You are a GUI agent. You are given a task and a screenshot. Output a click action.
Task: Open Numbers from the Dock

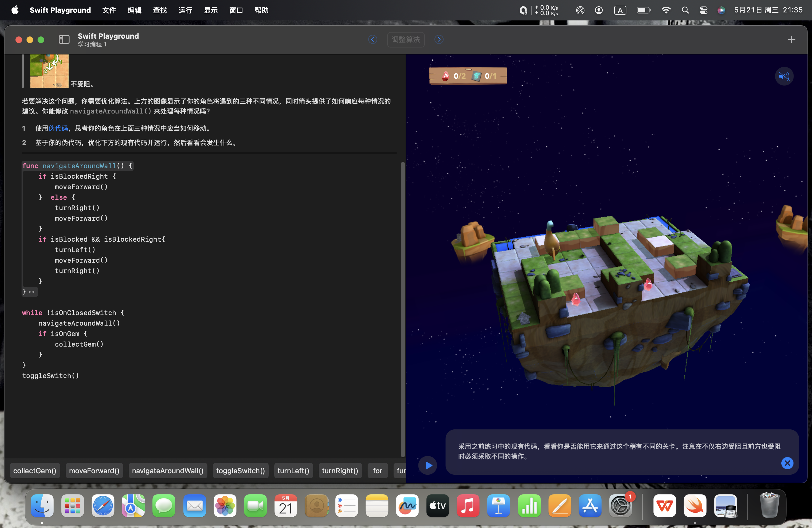click(x=529, y=505)
